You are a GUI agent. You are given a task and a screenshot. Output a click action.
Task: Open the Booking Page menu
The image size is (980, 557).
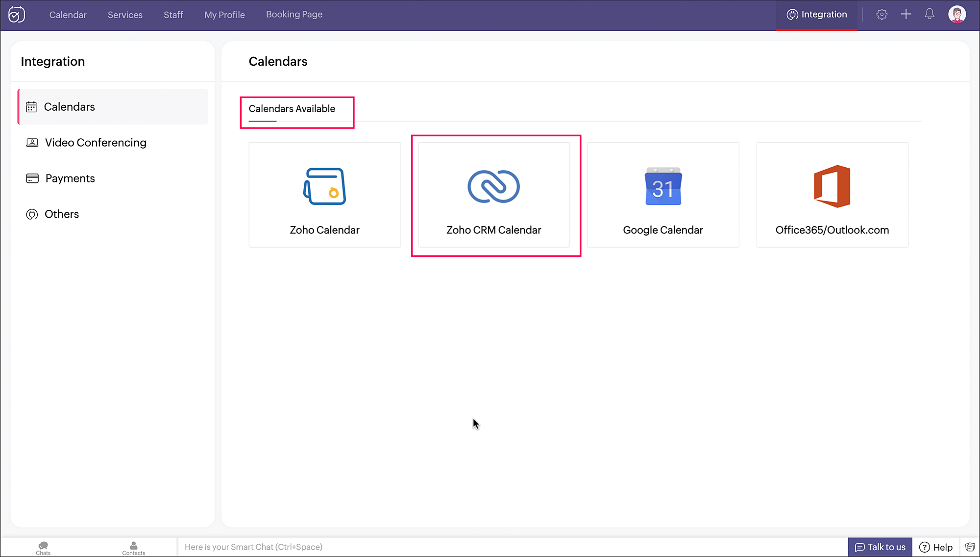pos(294,15)
